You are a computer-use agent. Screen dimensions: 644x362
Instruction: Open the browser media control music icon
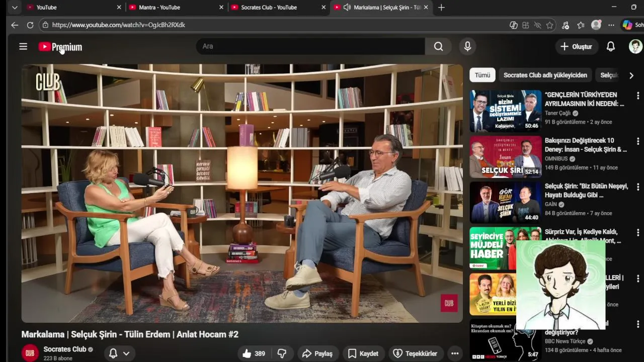click(x=566, y=25)
